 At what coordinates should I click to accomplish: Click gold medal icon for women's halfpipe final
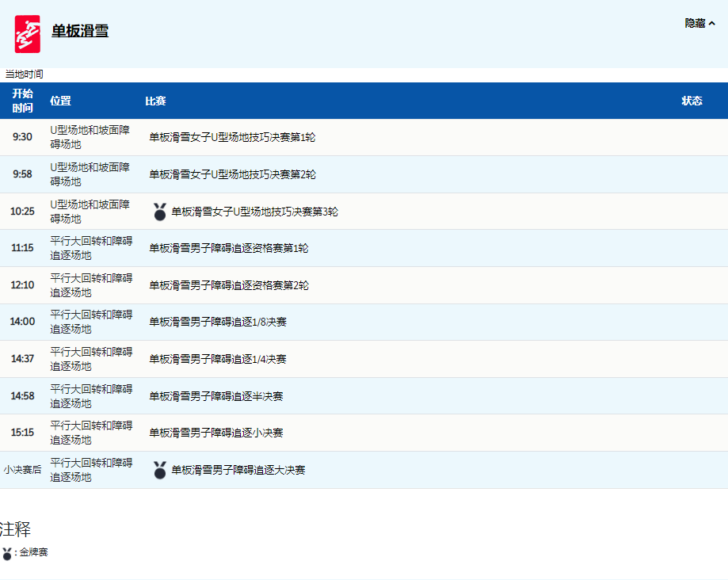click(160, 212)
